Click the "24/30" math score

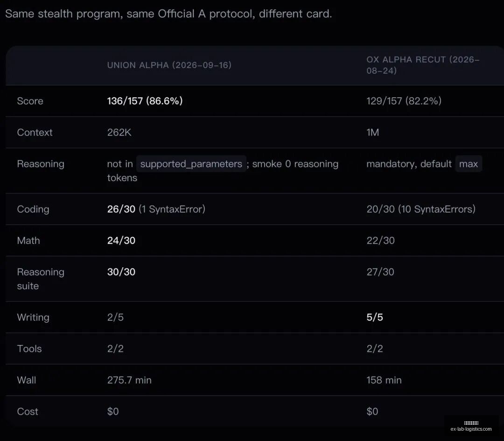click(x=121, y=241)
